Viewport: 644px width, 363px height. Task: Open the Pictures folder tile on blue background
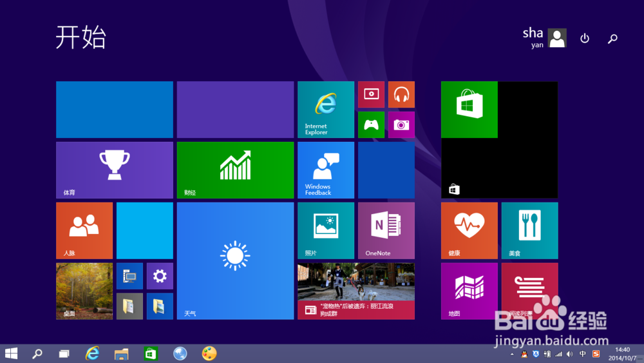pyautogui.click(x=160, y=306)
